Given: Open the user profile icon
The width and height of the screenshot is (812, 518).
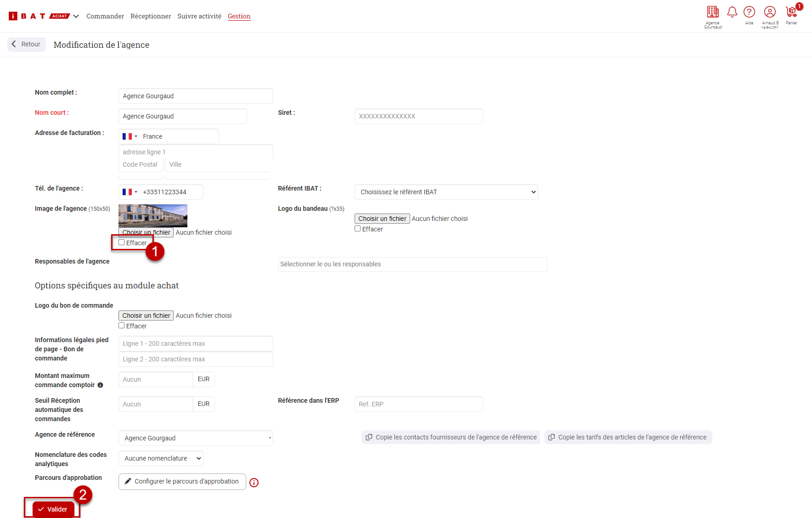Looking at the screenshot, I should (x=770, y=12).
